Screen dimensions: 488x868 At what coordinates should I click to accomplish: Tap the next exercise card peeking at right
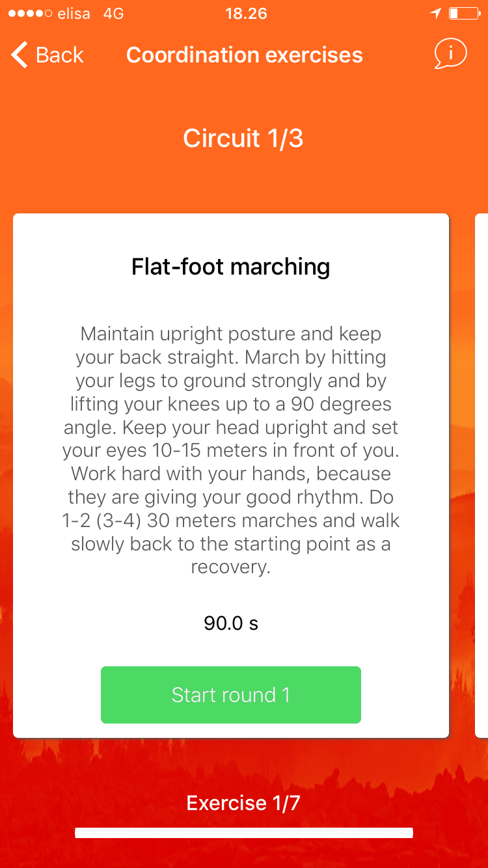[x=482, y=475]
